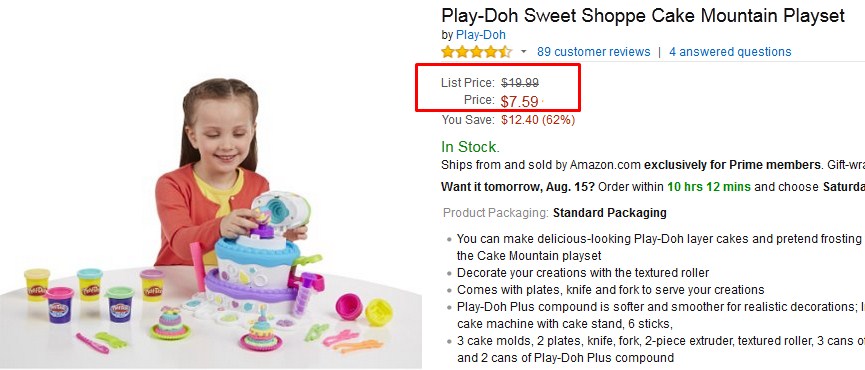865x370 pixels.
Task: Click the Want it tomorrow, Aug. 15 text
Action: [x=518, y=187]
